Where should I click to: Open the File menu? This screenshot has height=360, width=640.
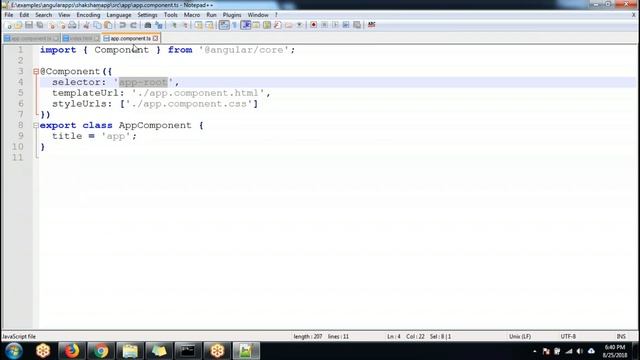pyautogui.click(x=9, y=15)
